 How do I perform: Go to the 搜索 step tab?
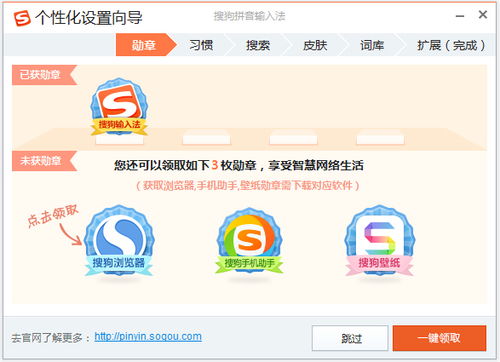coord(258,45)
